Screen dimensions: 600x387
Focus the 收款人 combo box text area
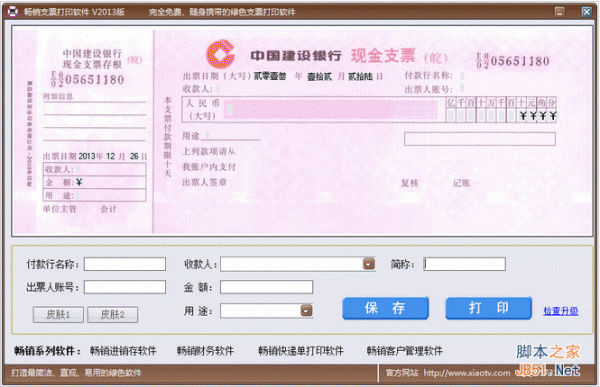[x=292, y=264]
